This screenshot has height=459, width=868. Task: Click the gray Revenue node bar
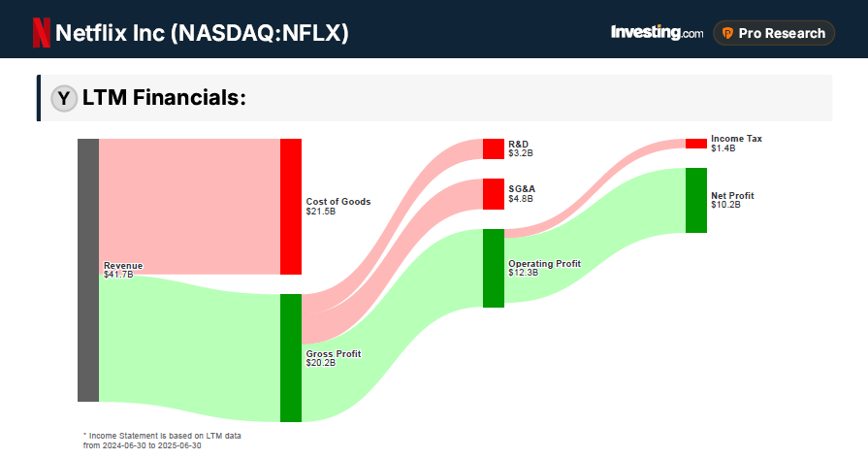[88, 270]
